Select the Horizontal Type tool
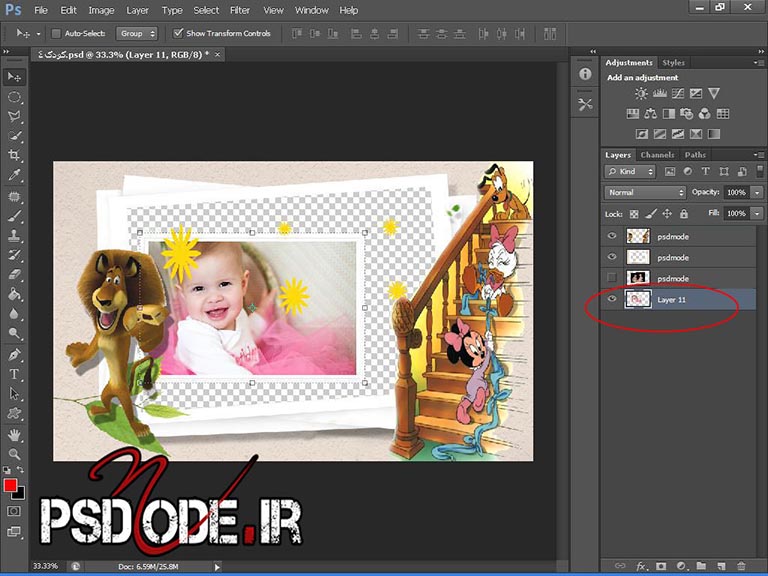Screen dimensions: 768x576 (14, 374)
